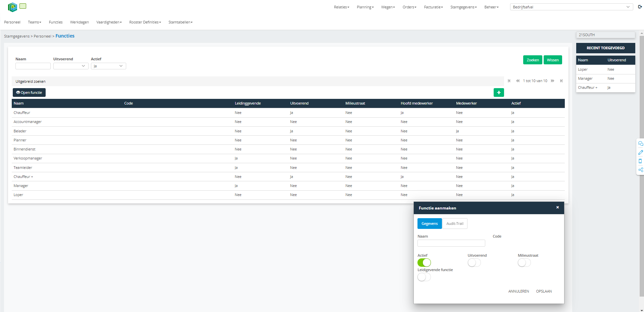Open the Functies submenu item
644x312 pixels.
tap(56, 22)
